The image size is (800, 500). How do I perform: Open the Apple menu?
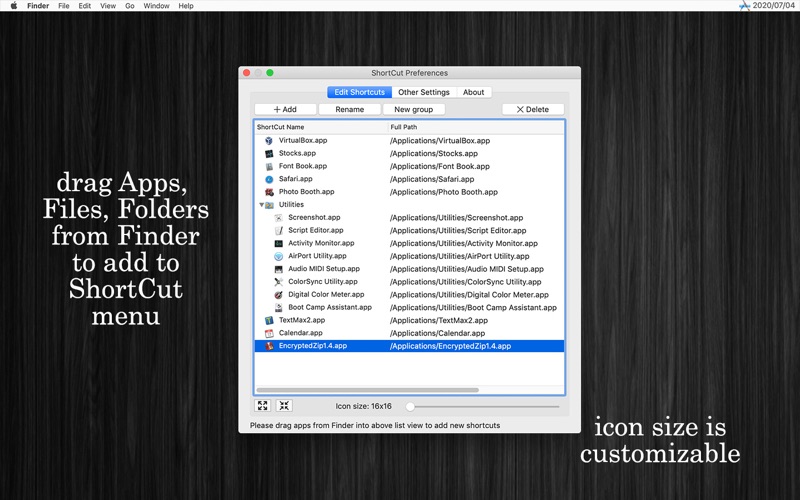14,6
